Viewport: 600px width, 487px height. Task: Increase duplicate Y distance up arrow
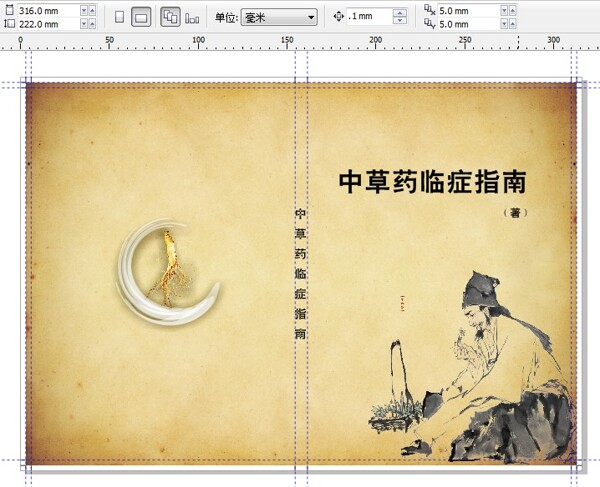(513, 24)
